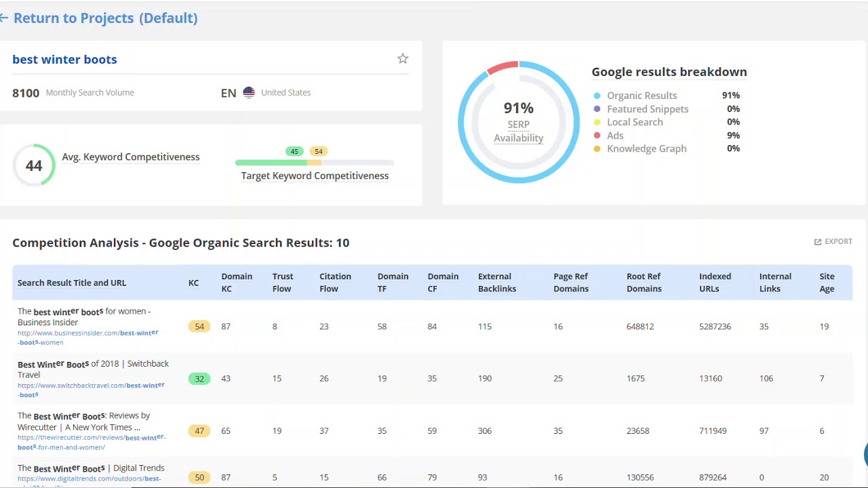
Task: Click the United States flag icon
Action: (249, 92)
